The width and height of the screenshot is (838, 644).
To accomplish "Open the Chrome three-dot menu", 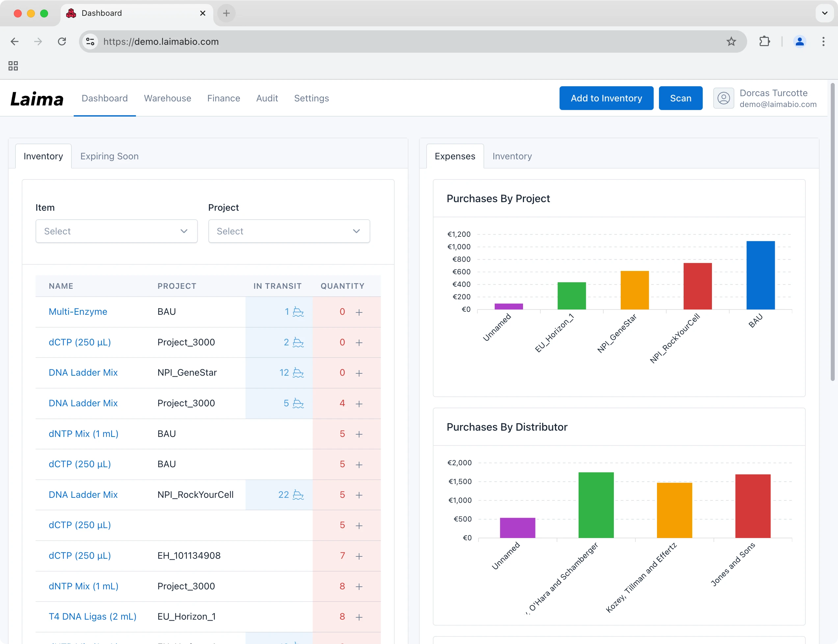I will tap(823, 41).
